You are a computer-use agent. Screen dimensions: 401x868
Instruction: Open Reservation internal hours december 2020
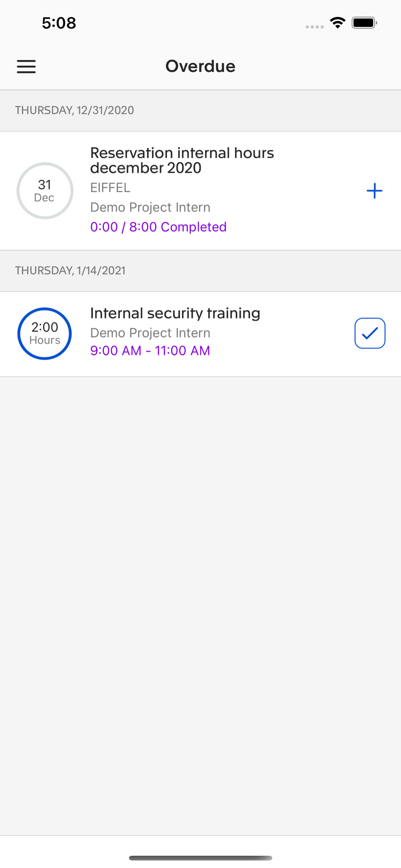[182, 160]
